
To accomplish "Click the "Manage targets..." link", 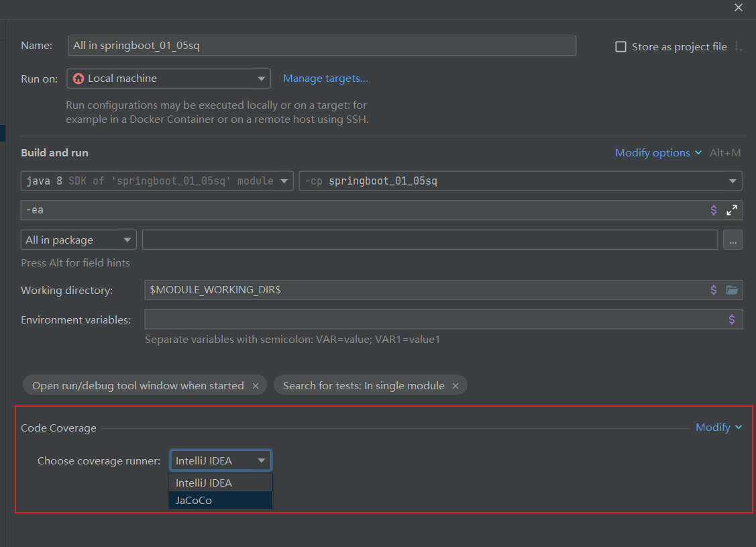I will tap(325, 79).
